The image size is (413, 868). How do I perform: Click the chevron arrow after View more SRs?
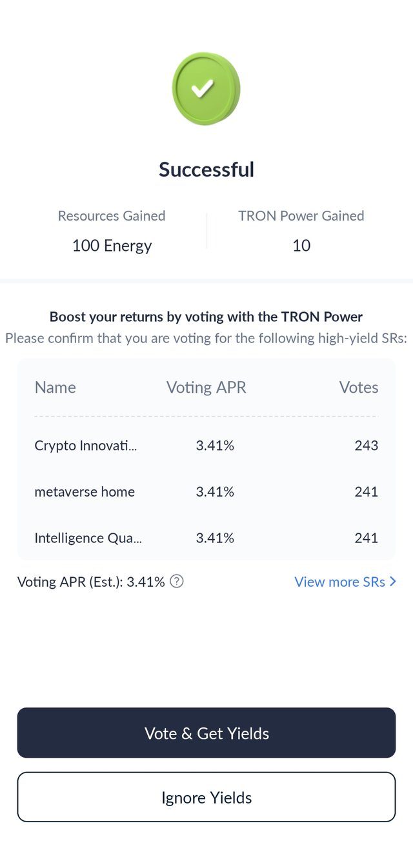point(393,582)
